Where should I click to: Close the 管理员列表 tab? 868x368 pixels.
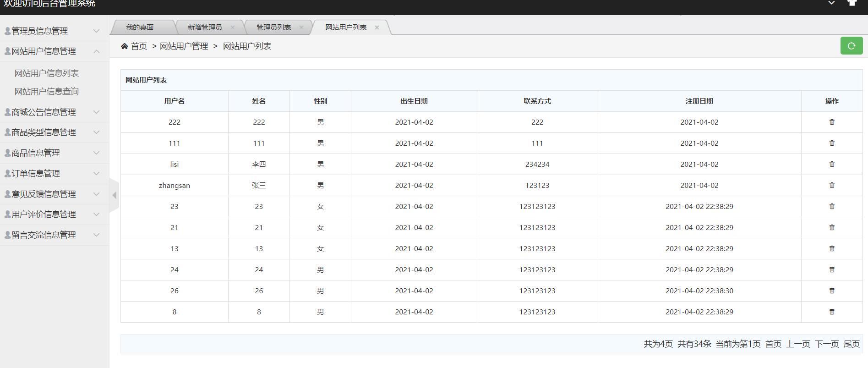[x=301, y=27]
